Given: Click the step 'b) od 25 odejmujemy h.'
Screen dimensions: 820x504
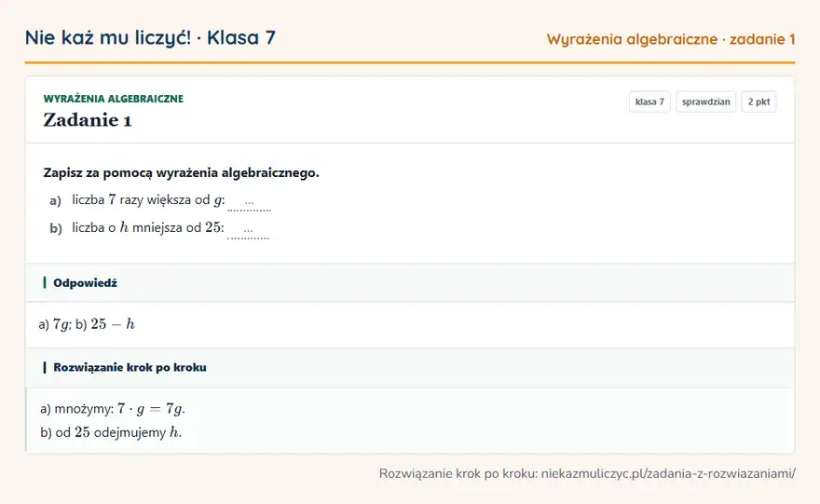Looking at the screenshot, I should 111,432.
